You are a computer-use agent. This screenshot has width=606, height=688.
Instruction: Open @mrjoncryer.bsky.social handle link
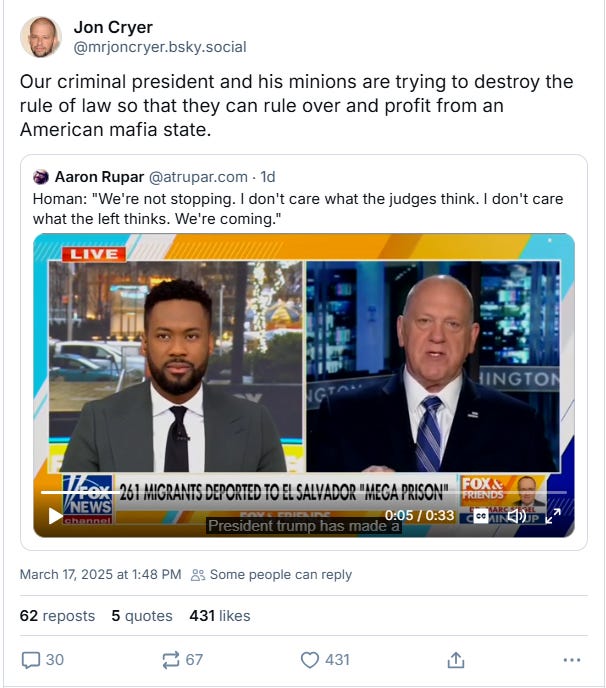click(x=160, y=47)
